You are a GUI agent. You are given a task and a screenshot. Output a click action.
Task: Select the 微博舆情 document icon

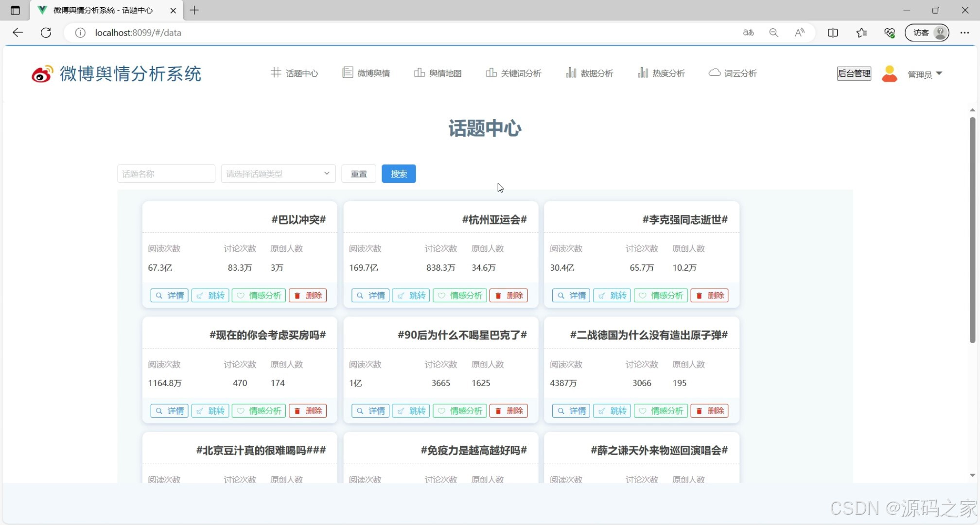[347, 72]
